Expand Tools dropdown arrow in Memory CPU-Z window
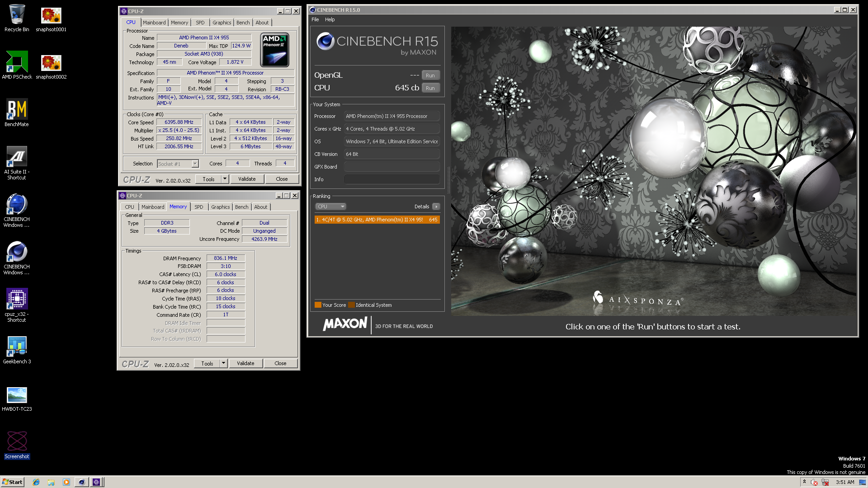Viewport: 868px width, 488px height. coord(223,363)
